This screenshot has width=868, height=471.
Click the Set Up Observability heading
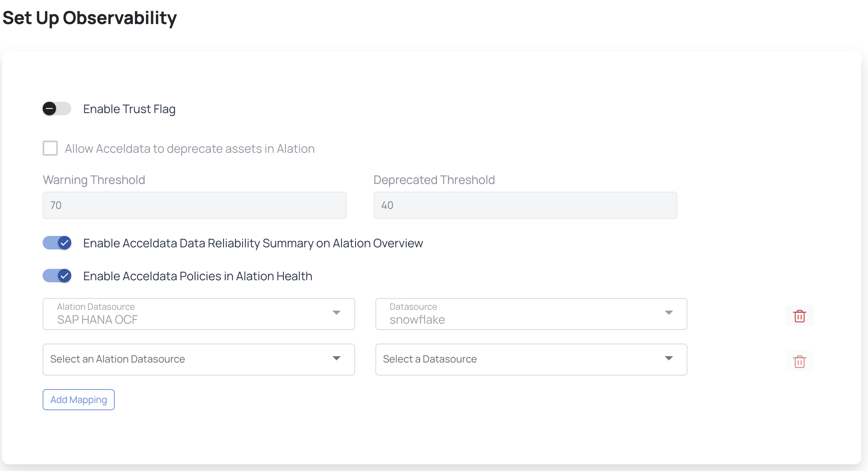coord(89,18)
